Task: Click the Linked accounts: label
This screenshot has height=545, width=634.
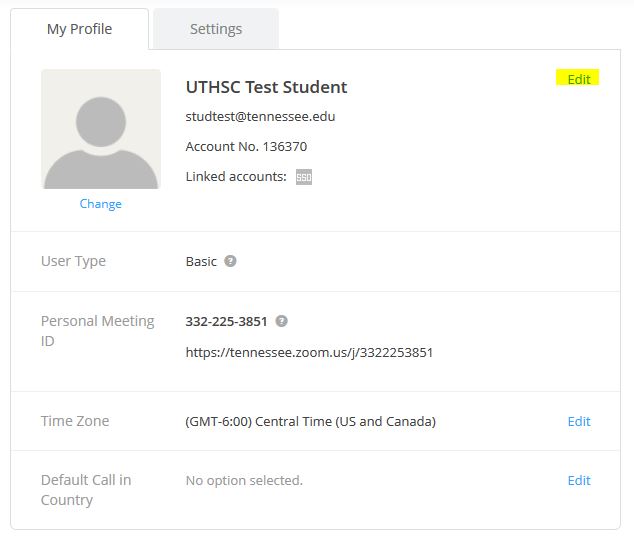Action: click(x=236, y=177)
